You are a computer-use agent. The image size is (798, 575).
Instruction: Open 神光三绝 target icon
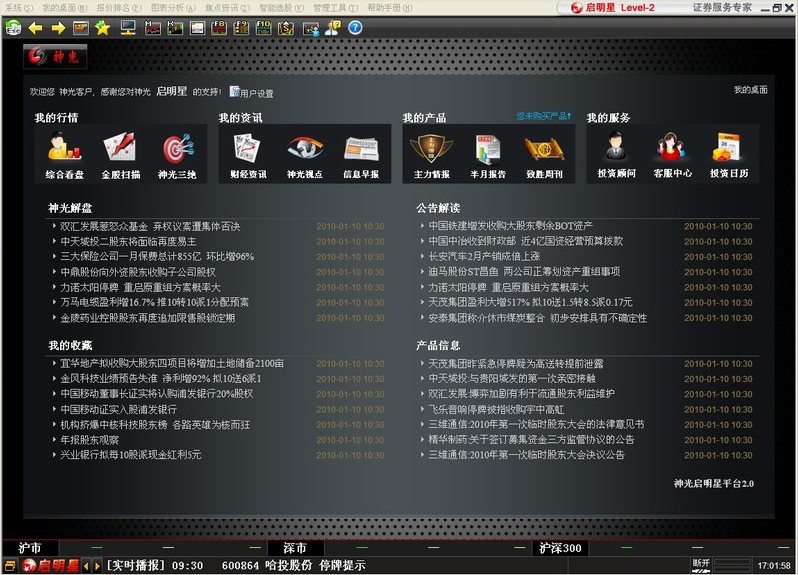177,149
